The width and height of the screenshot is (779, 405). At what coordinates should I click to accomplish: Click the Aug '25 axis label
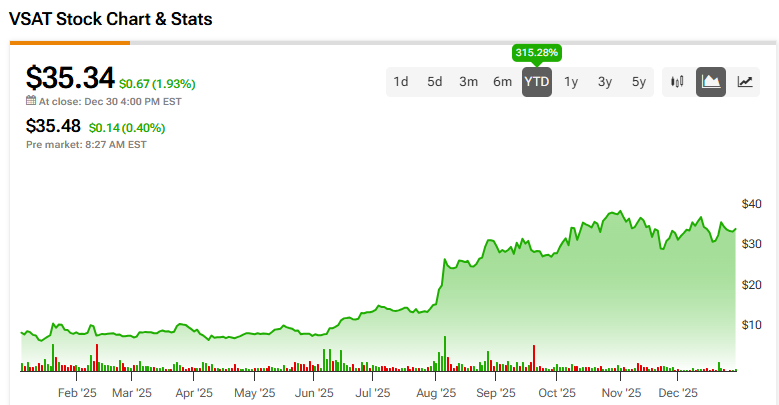435,393
